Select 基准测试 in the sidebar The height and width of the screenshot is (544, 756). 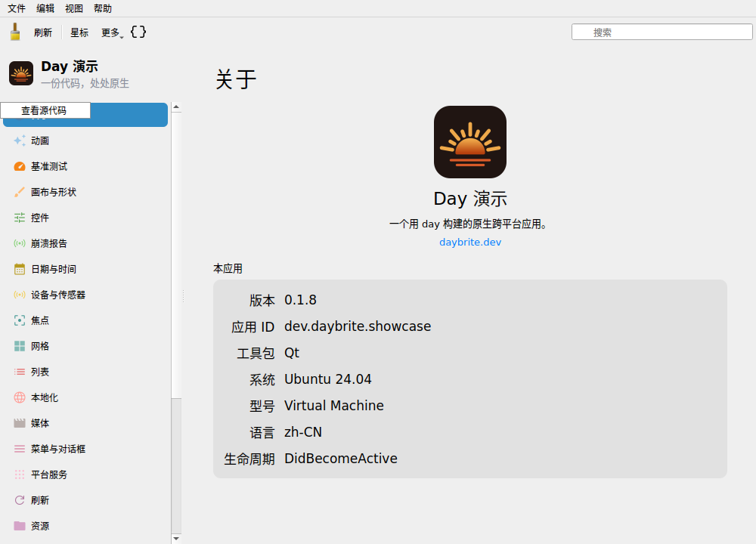[x=85, y=166]
